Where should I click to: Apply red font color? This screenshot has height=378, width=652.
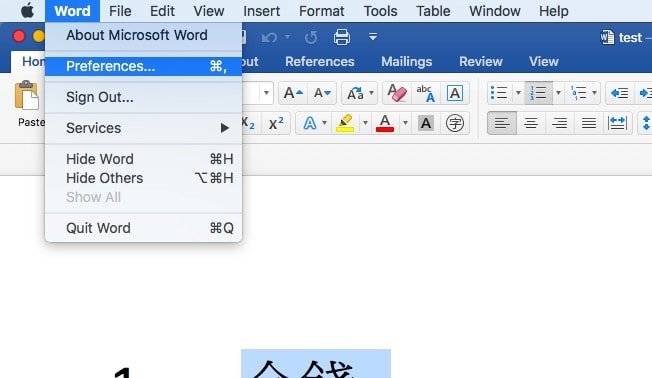385,123
